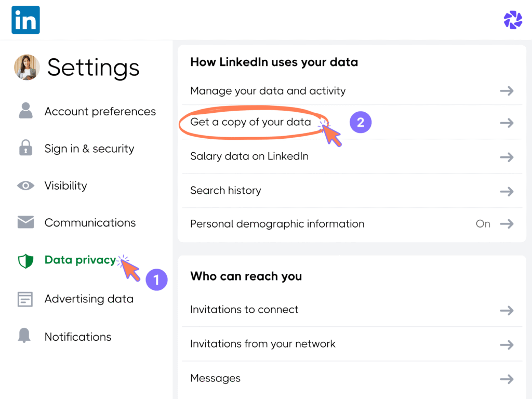Open Invitations to connect settings

click(x=244, y=310)
